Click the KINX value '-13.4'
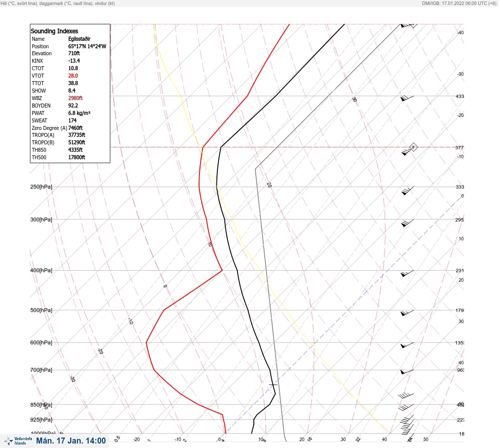This screenshot has width=499, height=448. [x=74, y=61]
